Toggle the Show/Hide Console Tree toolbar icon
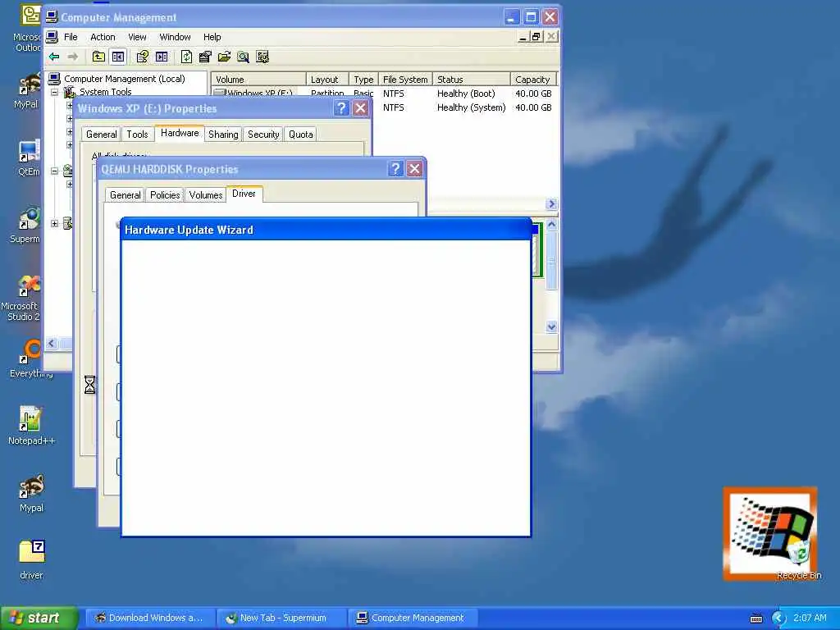Viewport: 840px width, 630px height. [x=118, y=57]
